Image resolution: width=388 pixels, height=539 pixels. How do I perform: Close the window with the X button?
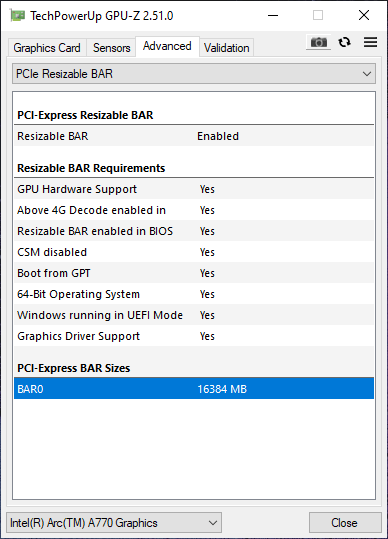364,15
